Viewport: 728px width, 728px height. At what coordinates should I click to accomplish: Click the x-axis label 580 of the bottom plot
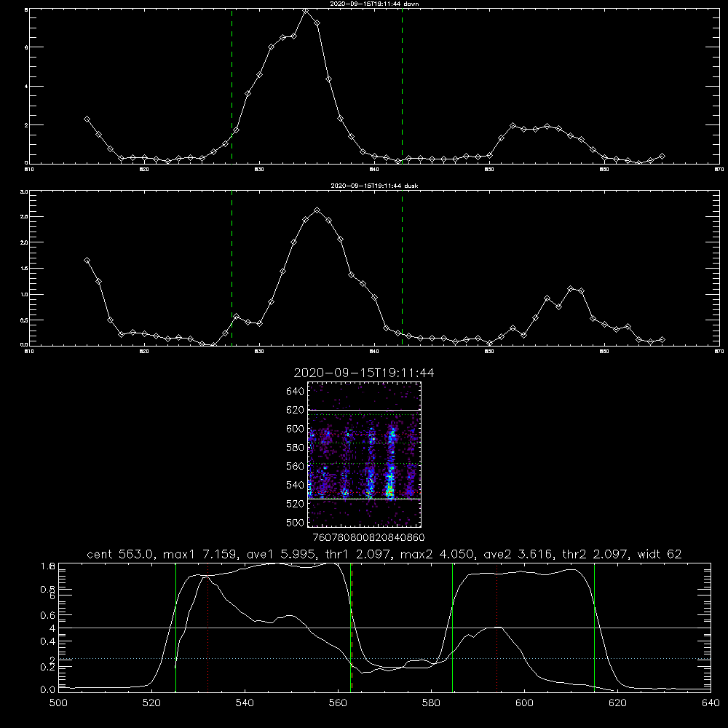(x=431, y=703)
